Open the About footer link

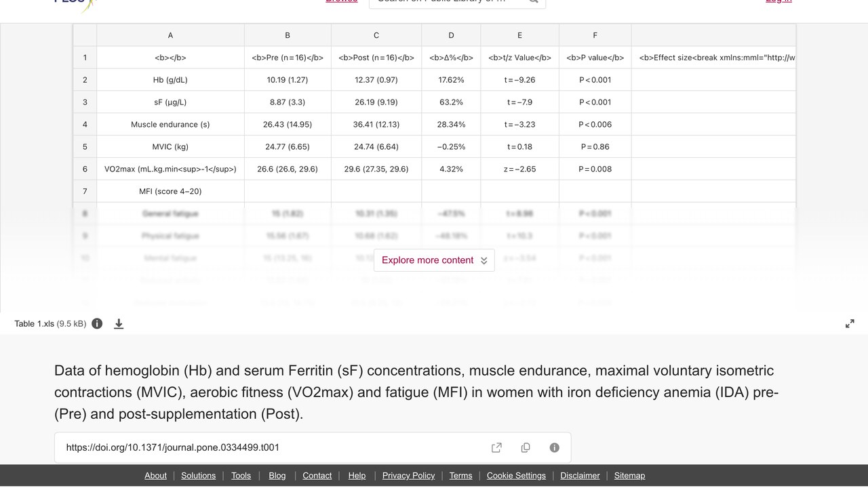[155, 476]
